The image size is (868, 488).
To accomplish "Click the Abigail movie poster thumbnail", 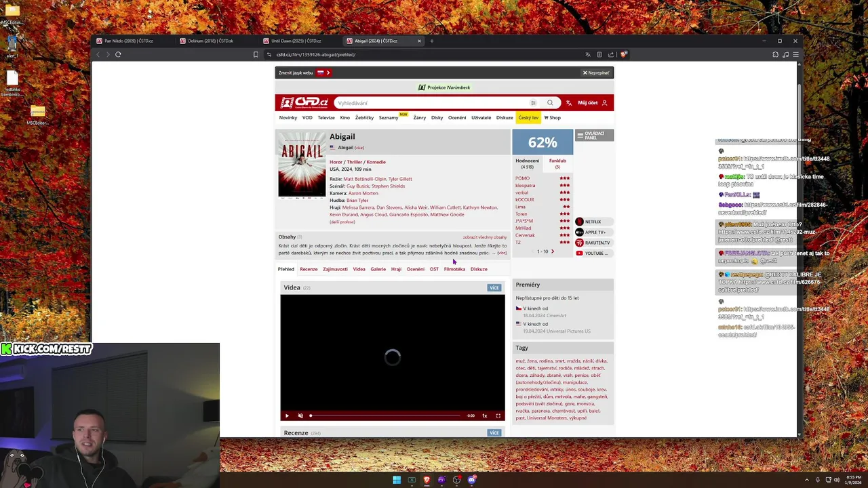I will click(x=302, y=165).
